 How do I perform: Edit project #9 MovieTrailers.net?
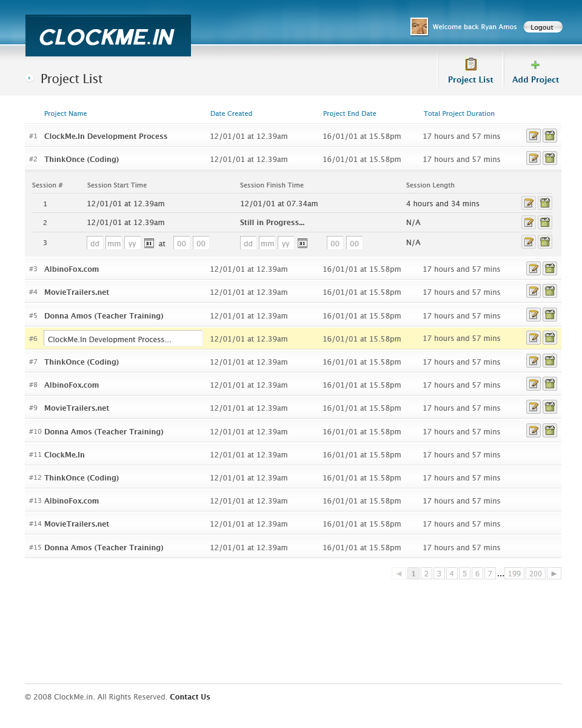click(533, 408)
